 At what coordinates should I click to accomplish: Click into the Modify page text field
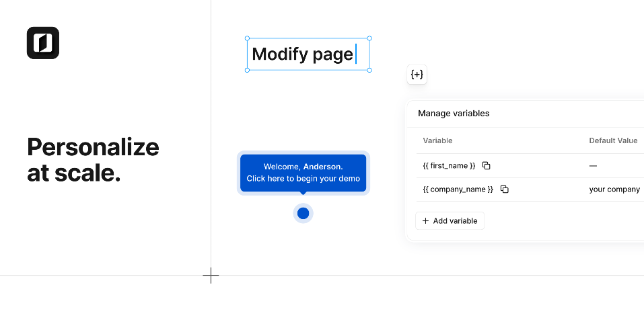[308, 54]
